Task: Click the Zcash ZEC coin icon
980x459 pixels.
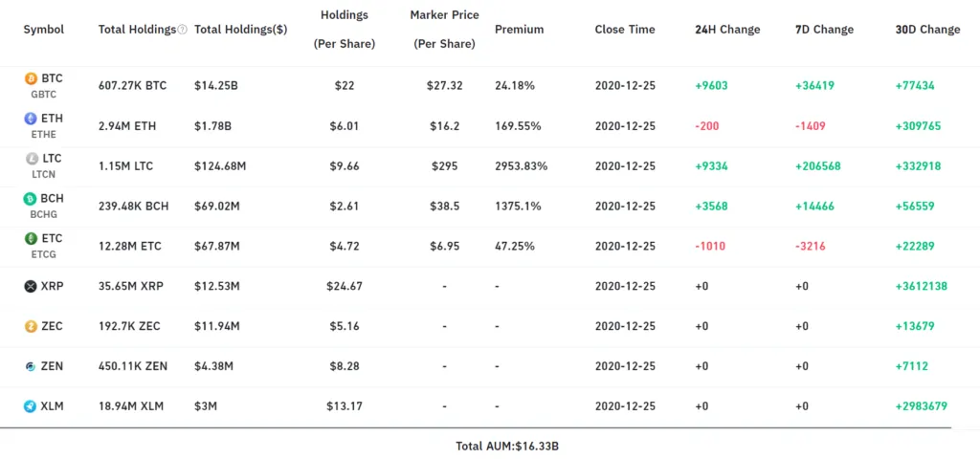Action: point(31,326)
